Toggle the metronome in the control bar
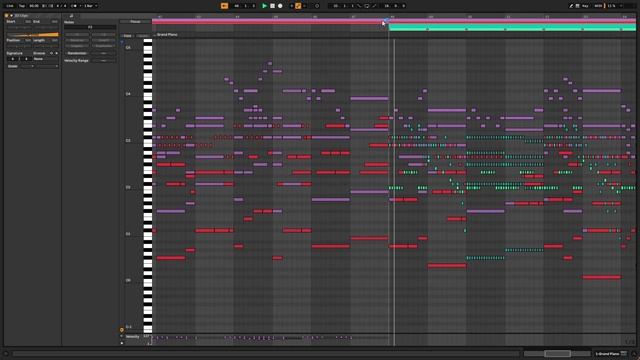This screenshot has height=360, width=640. coord(73,6)
